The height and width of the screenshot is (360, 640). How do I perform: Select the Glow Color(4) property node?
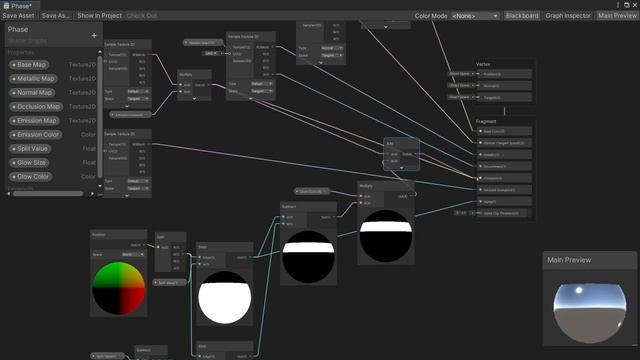tap(312, 191)
